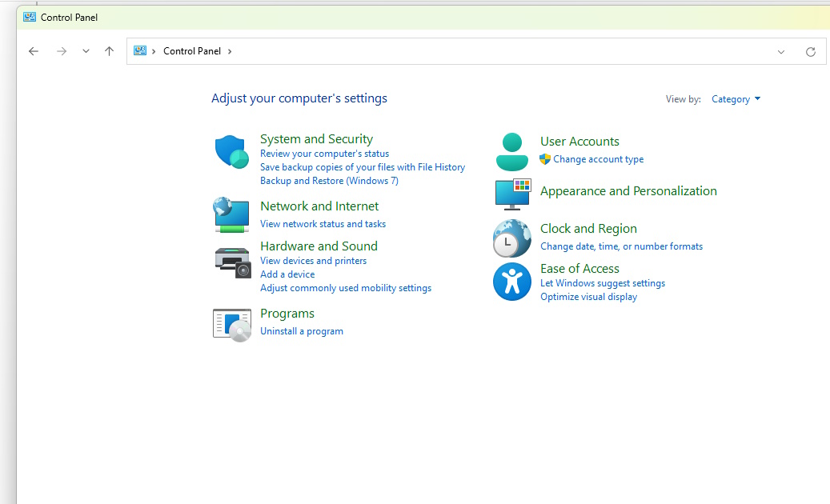Open Appearance and Personalization monitor icon

coord(512,193)
